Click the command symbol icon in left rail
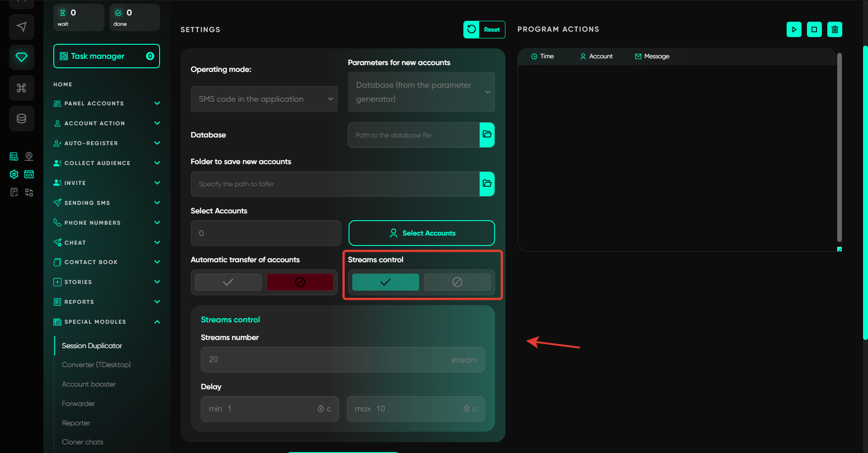Image resolution: width=868 pixels, height=453 pixels. pos(21,88)
